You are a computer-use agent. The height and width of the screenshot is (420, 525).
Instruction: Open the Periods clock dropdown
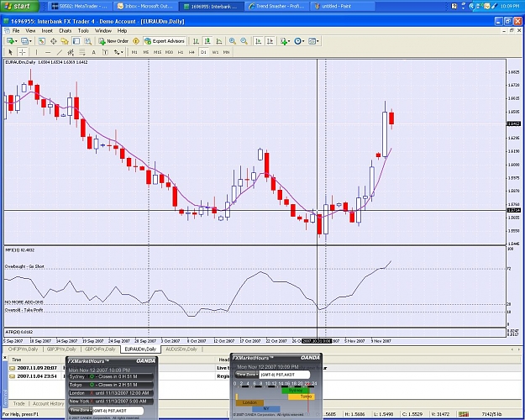(299, 41)
